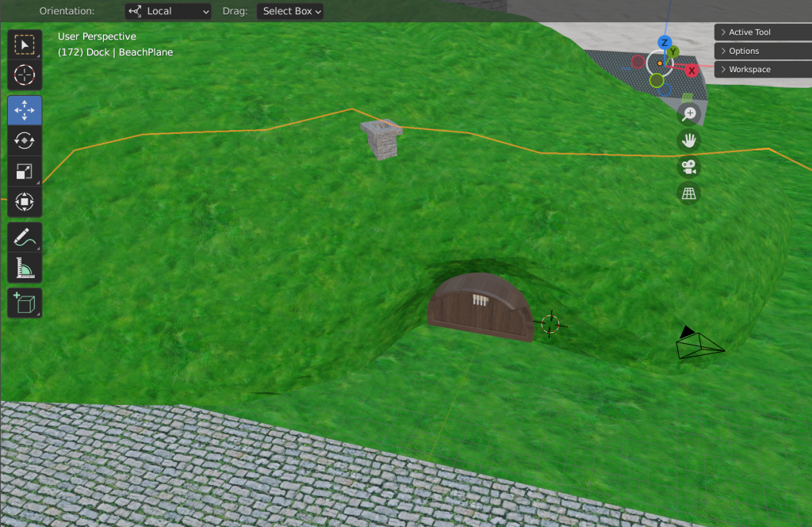Open the Orientation dropdown set to Local
This screenshot has width=812, height=527.
point(168,11)
